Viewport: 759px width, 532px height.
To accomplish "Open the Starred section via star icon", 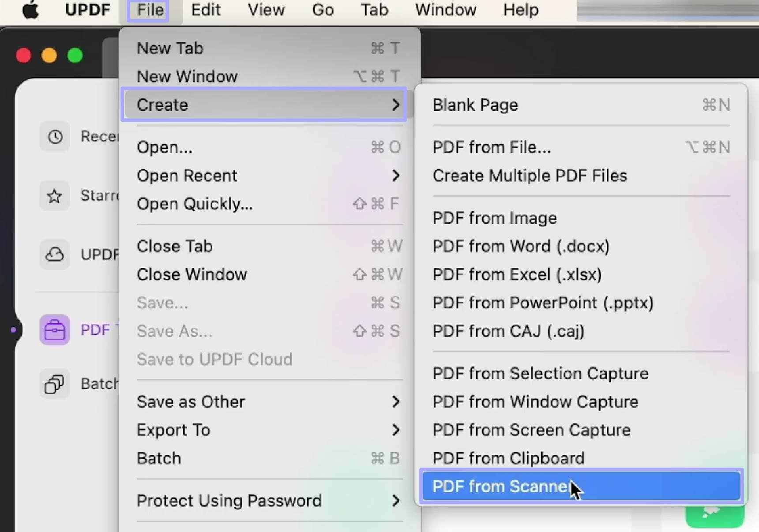I will [54, 195].
